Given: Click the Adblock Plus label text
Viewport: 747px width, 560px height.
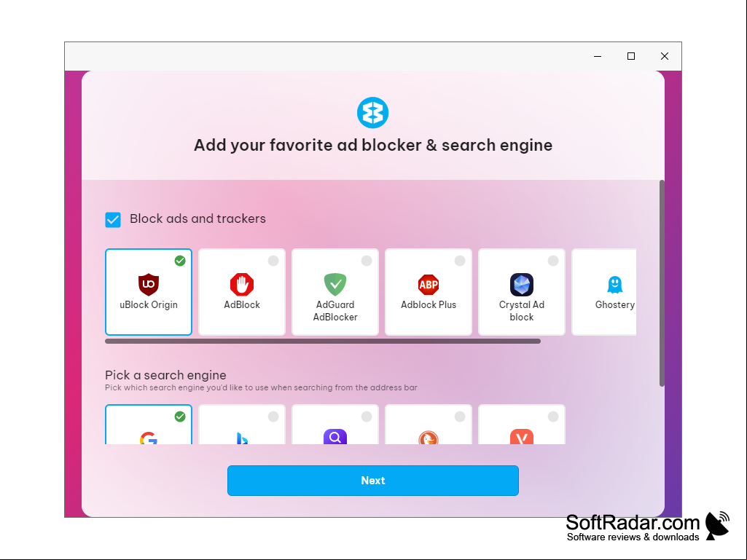Looking at the screenshot, I should pos(429,305).
